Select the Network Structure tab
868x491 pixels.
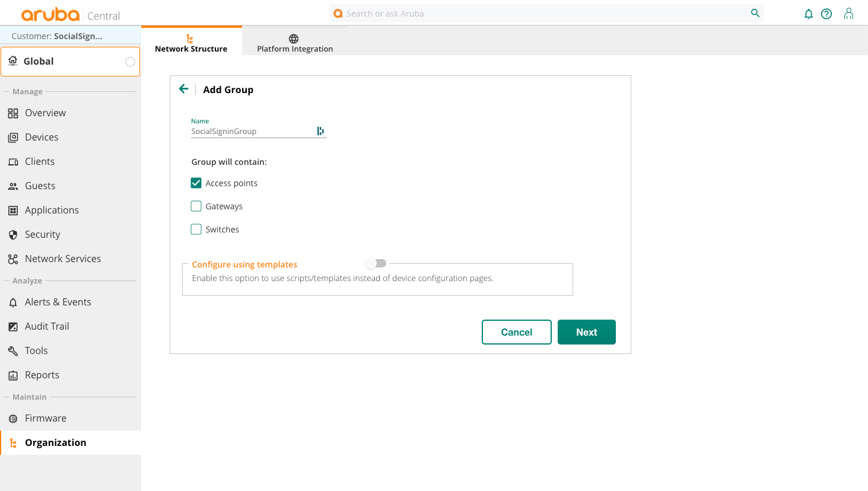pyautogui.click(x=191, y=42)
